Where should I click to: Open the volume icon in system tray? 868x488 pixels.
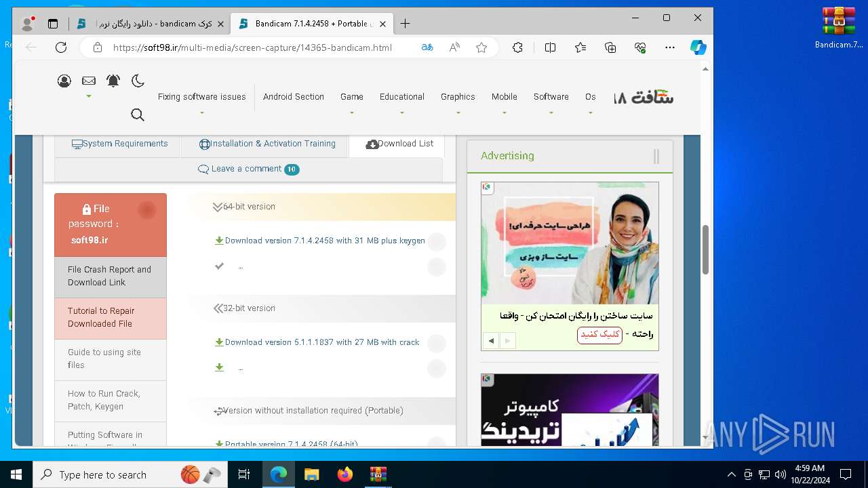point(780,474)
